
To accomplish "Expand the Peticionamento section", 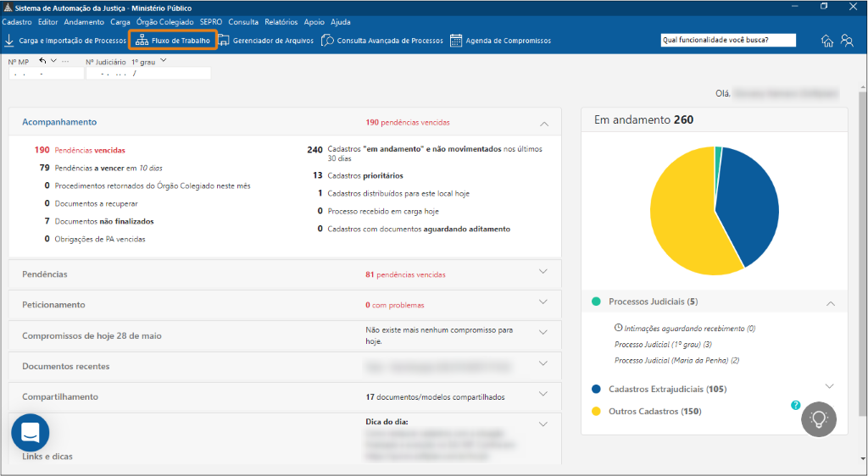I will pos(543,302).
